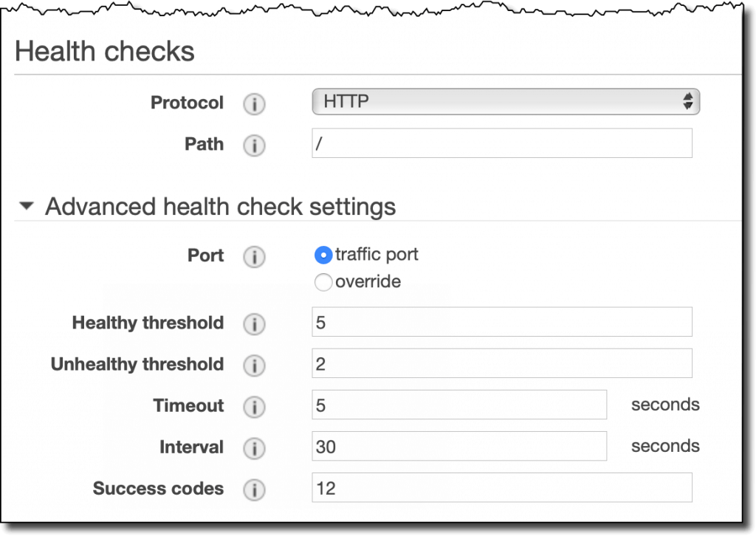Viewport: 756px width, 536px height.
Task: Click the Path input field
Action: (x=502, y=143)
